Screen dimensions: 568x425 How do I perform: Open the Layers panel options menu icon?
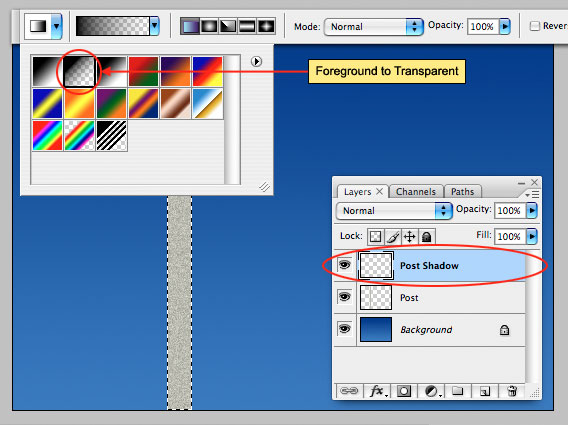click(532, 195)
